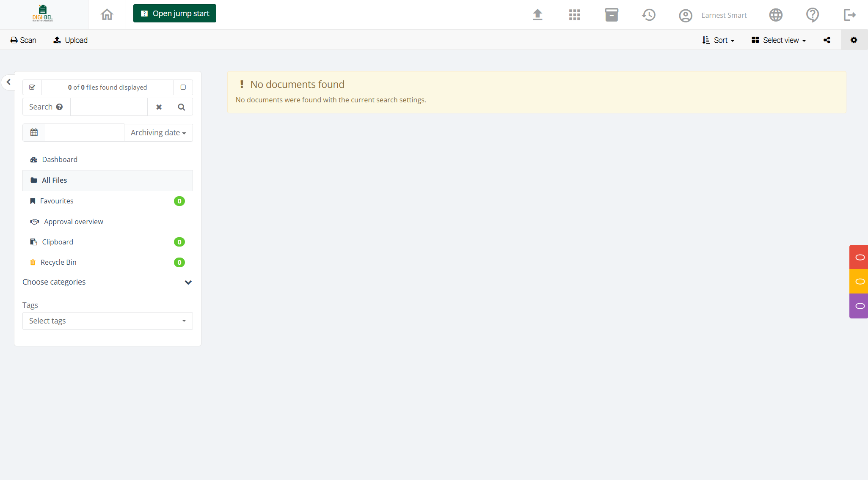Open the history clock icon
Image resolution: width=868 pixels, height=480 pixels.
coord(648,15)
